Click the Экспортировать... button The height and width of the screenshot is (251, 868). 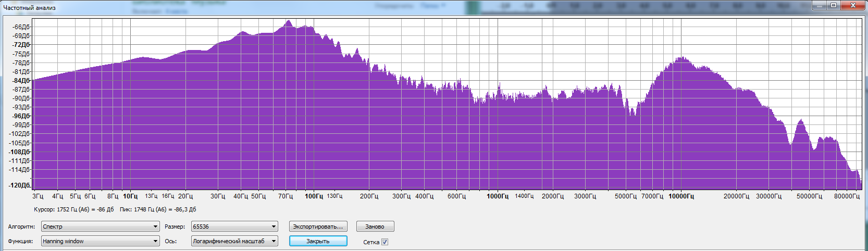click(x=318, y=227)
